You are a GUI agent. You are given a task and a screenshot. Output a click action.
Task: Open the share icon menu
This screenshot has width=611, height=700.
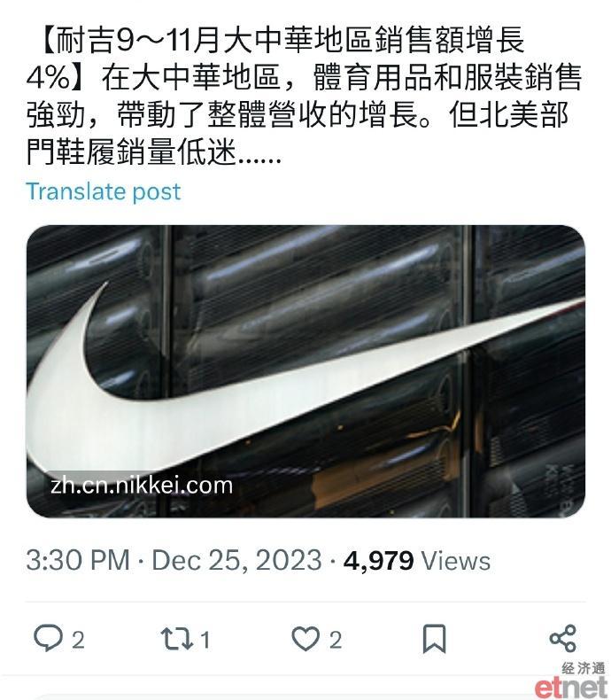pyautogui.click(x=563, y=638)
